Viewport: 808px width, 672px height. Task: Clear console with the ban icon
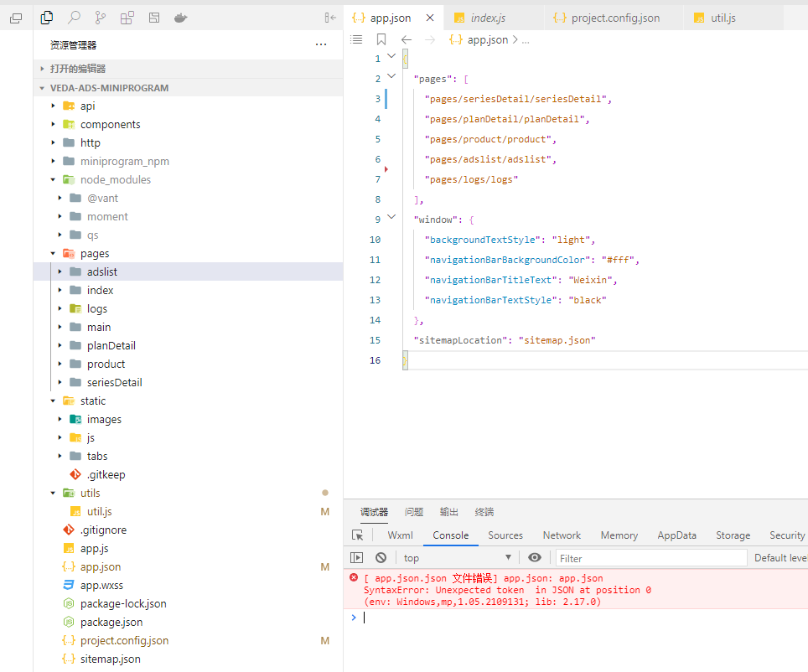[381, 557]
